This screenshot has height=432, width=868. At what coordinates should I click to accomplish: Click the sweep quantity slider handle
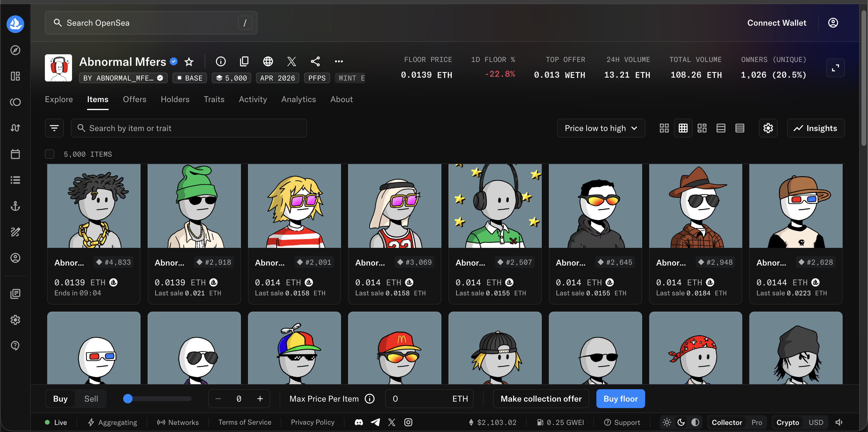tap(128, 399)
